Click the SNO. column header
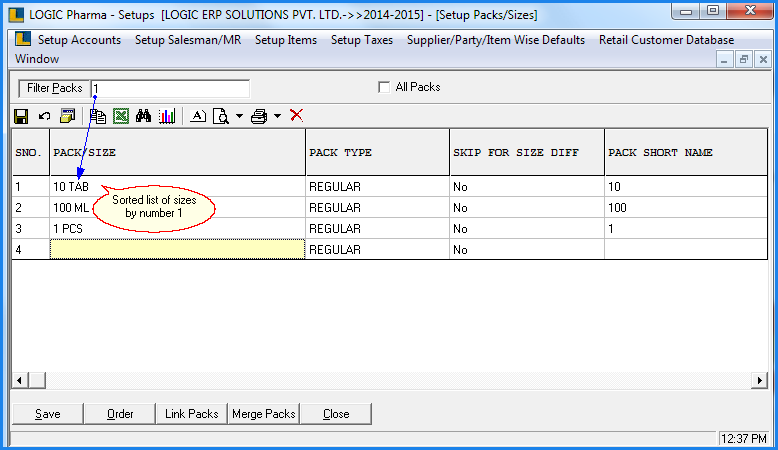 click(x=31, y=152)
